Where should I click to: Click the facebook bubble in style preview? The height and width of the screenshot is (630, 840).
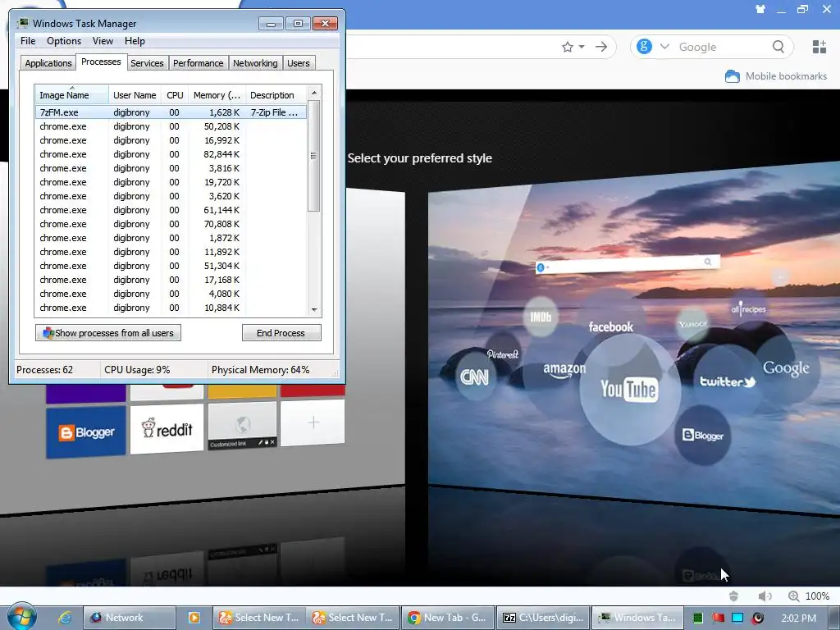(x=610, y=326)
